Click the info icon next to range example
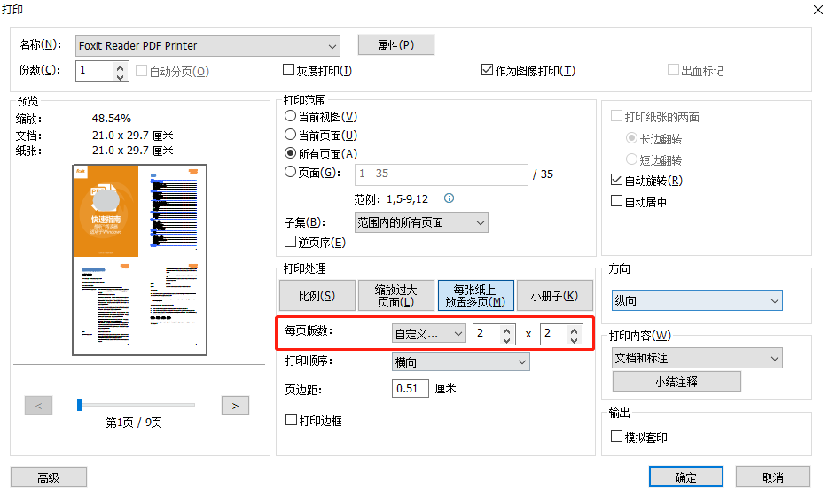The image size is (829, 504). [x=449, y=198]
